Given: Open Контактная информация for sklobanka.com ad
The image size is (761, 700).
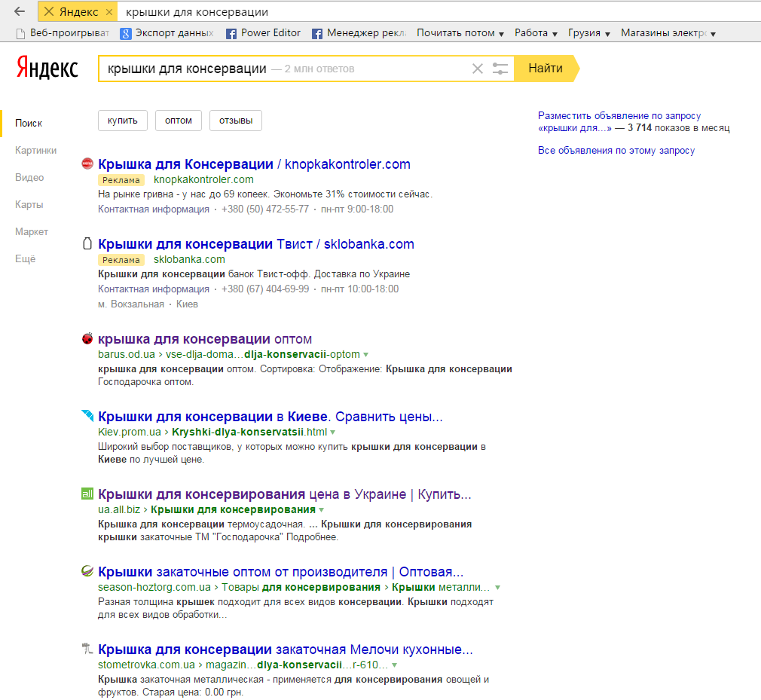Looking at the screenshot, I should [x=154, y=289].
